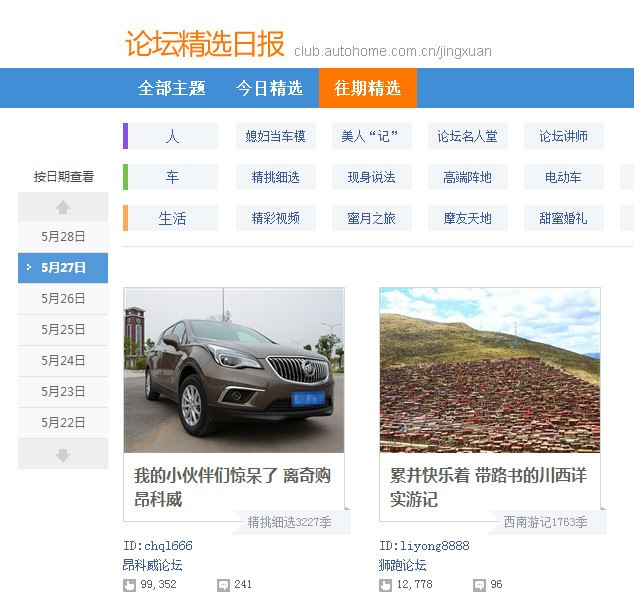
Task: Click thumbs-up icon under Buick post
Action: tap(129, 585)
